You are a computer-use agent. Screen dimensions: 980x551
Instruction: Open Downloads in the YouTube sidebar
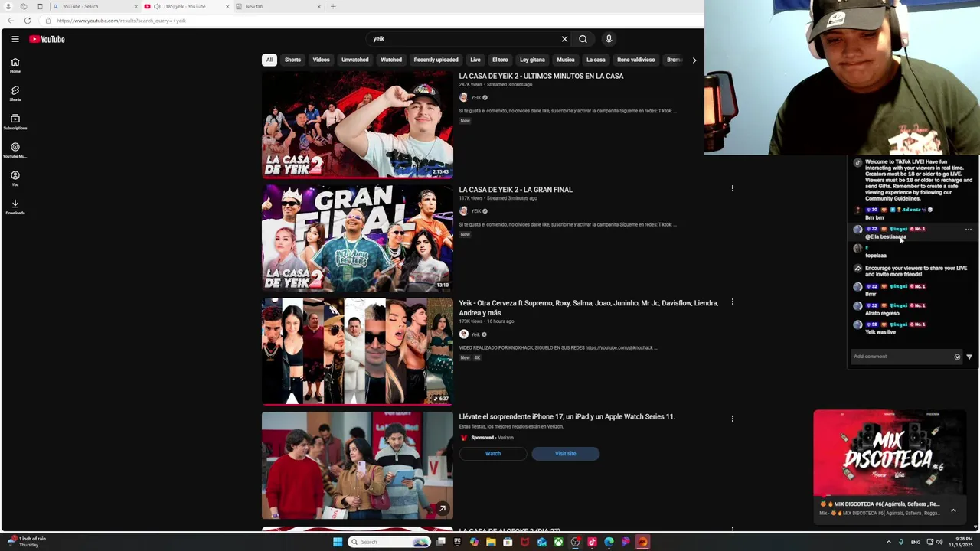pyautogui.click(x=15, y=207)
